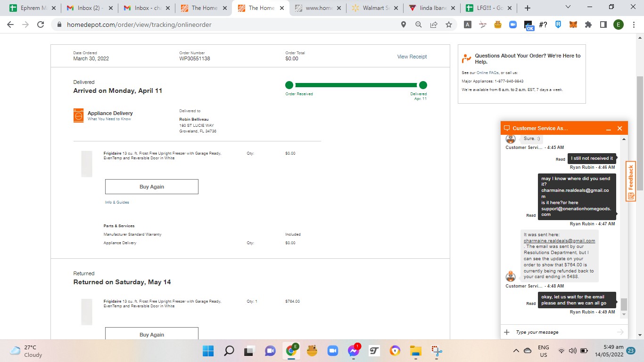Click the green order progress bar
Screen dimensions: 644x362
(x=356, y=85)
